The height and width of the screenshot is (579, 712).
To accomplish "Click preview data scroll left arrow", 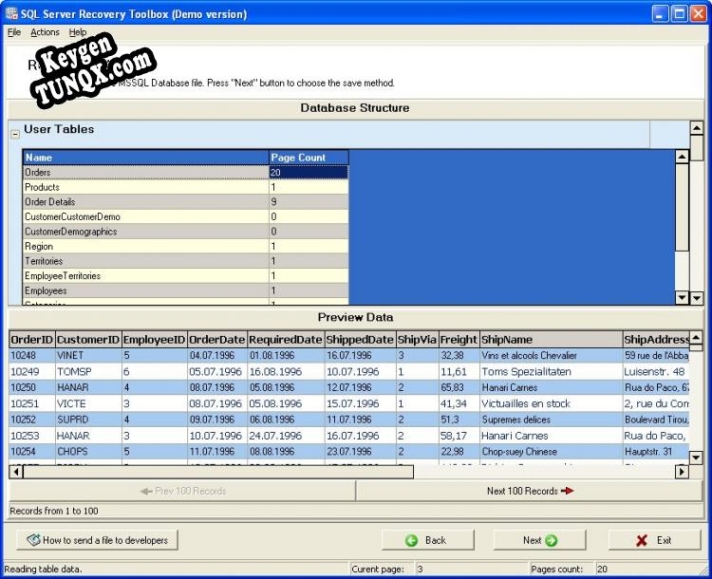I will (x=16, y=472).
